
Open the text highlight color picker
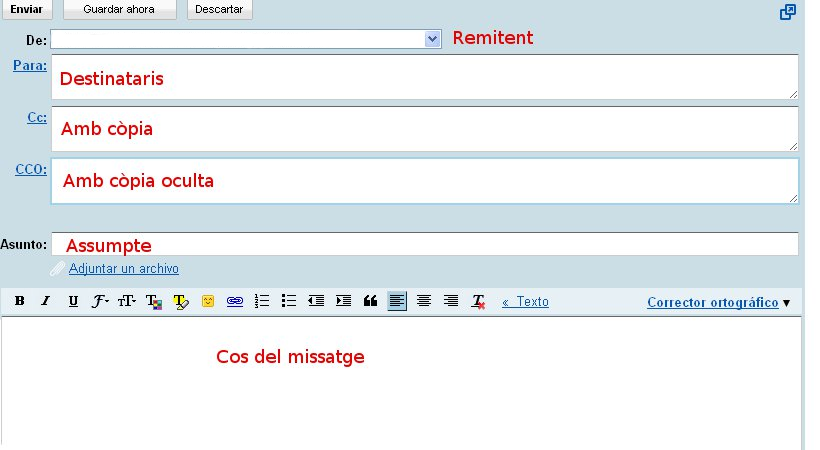pos(181,301)
